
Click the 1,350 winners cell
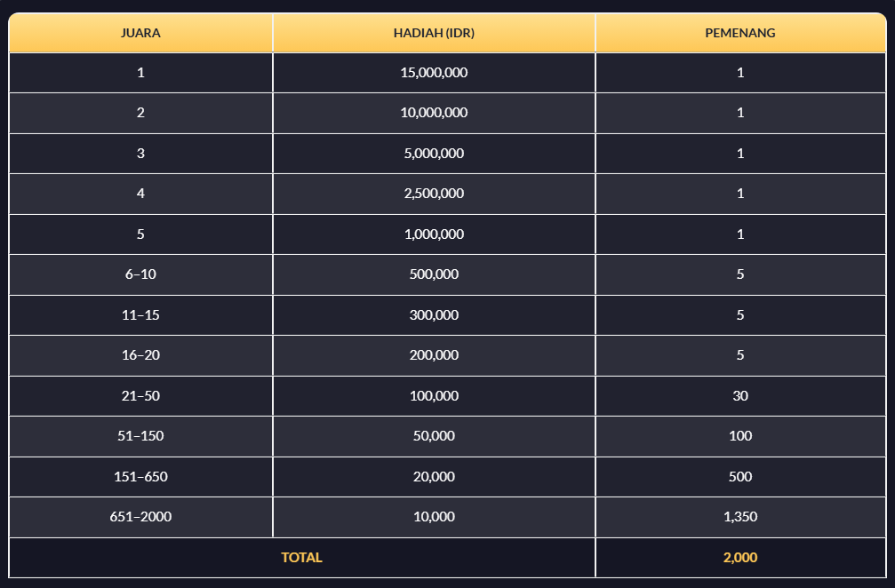click(739, 517)
